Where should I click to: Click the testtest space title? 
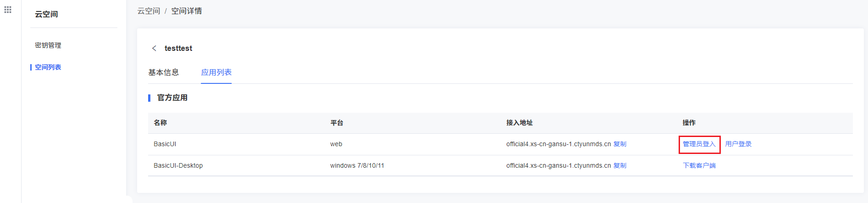pos(178,48)
